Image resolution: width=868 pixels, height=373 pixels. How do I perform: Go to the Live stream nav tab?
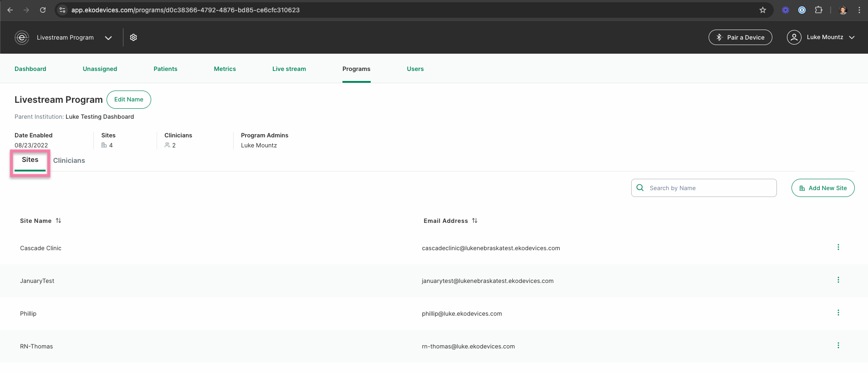289,69
